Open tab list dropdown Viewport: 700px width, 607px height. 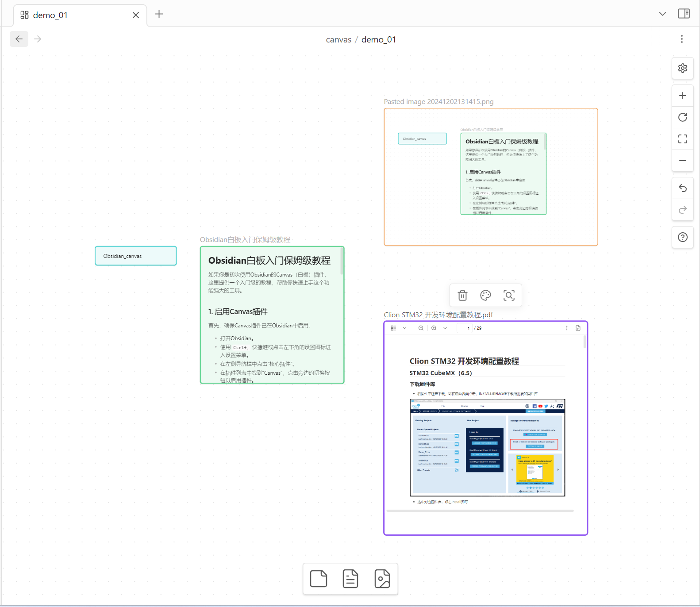(662, 14)
